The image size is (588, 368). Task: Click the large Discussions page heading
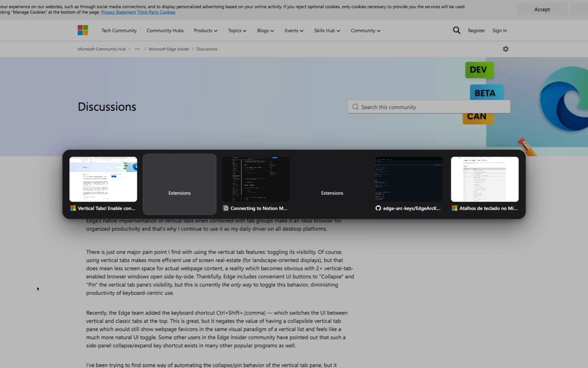click(x=107, y=107)
